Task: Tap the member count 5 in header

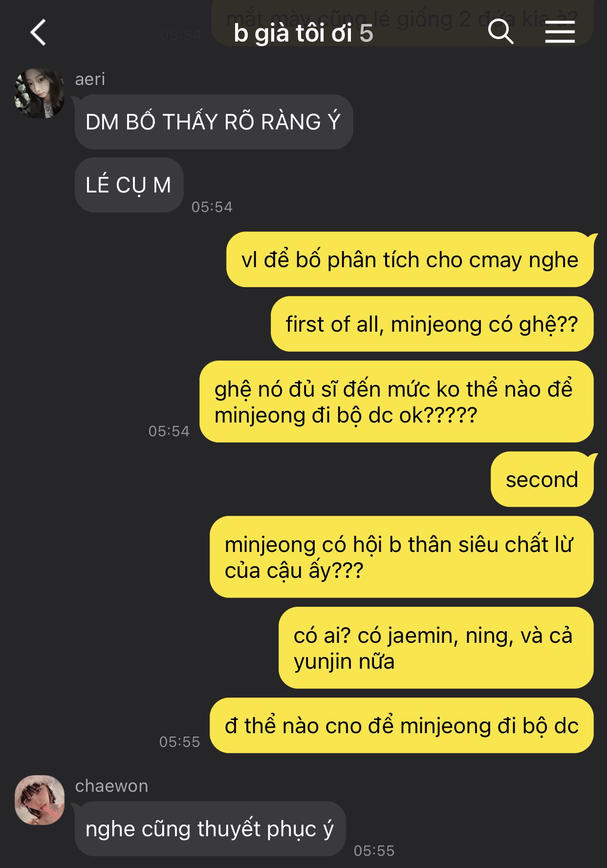Action: coord(366,33)
